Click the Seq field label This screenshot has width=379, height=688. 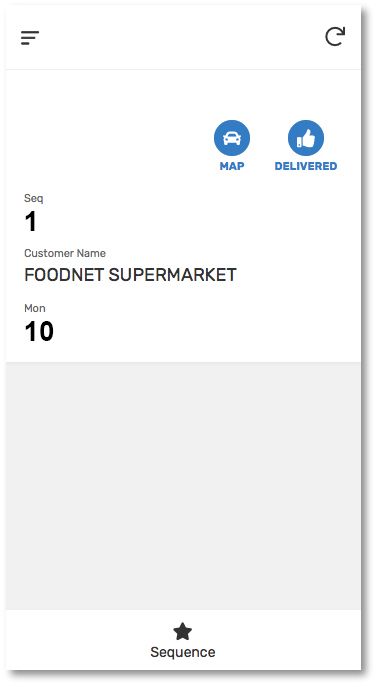click(x=34, y=198)
